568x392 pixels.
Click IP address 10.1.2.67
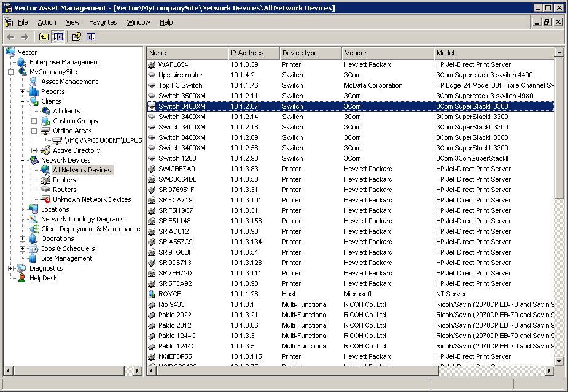[244, 106]
